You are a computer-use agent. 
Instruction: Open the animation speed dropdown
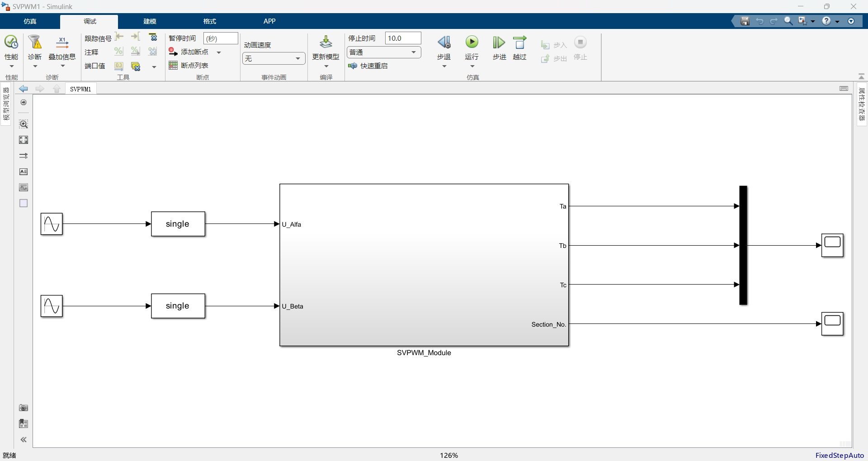(274, 58)
